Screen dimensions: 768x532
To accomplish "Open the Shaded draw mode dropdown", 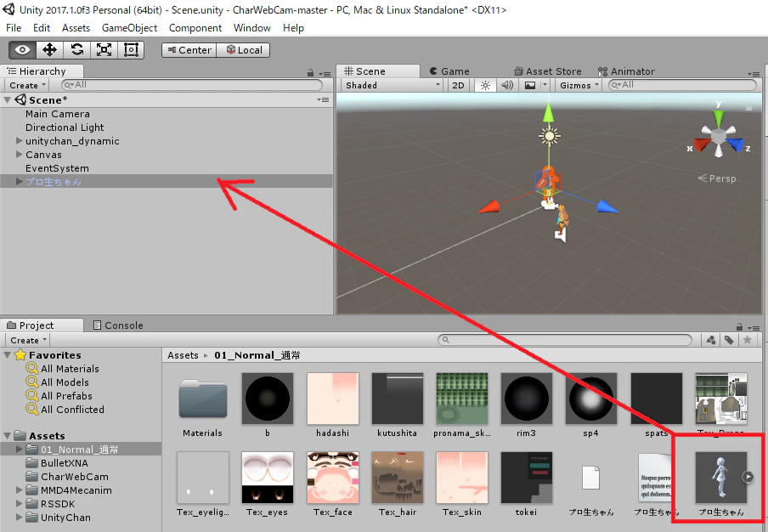I will (392, 85).
